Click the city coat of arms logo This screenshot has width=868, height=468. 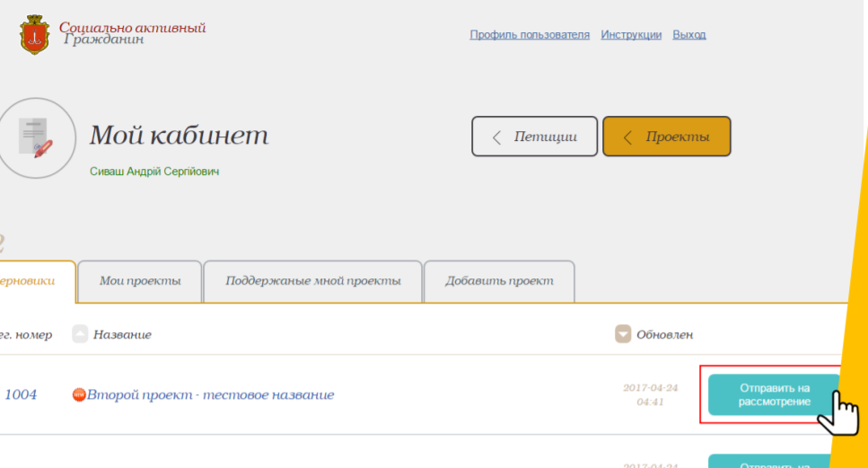[34, 34]
